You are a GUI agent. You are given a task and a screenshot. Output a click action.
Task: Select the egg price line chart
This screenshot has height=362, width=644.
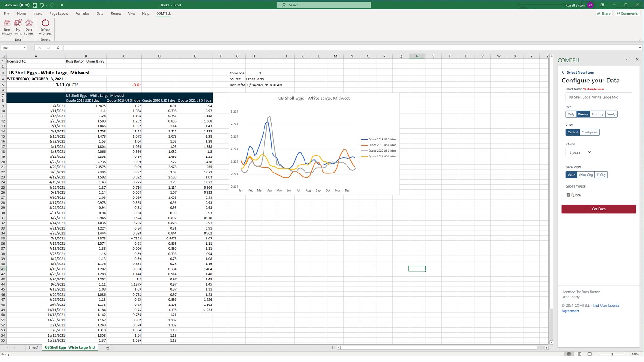click(314, 143)
